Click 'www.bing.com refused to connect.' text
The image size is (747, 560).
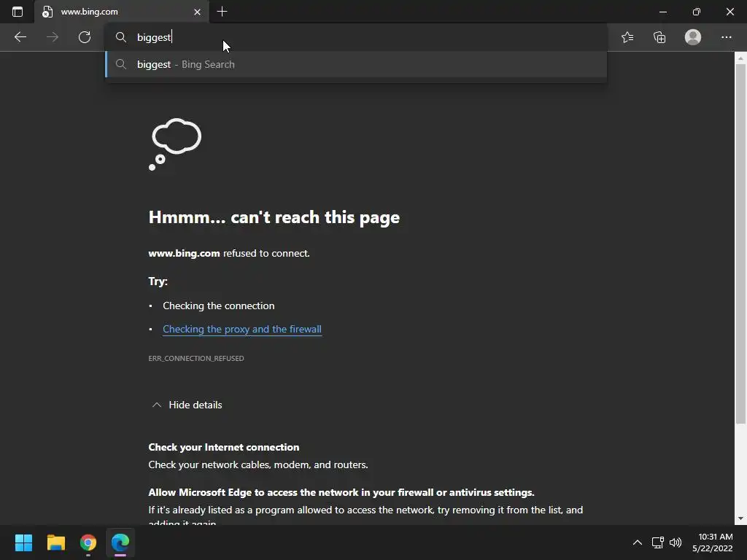(x=229, y=253)
